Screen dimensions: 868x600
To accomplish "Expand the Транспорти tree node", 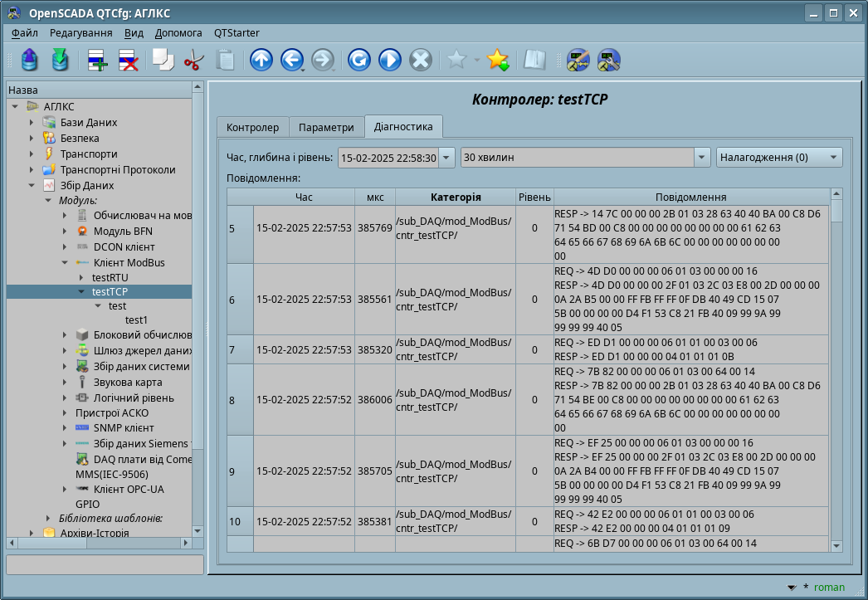I will pos(32,154).
